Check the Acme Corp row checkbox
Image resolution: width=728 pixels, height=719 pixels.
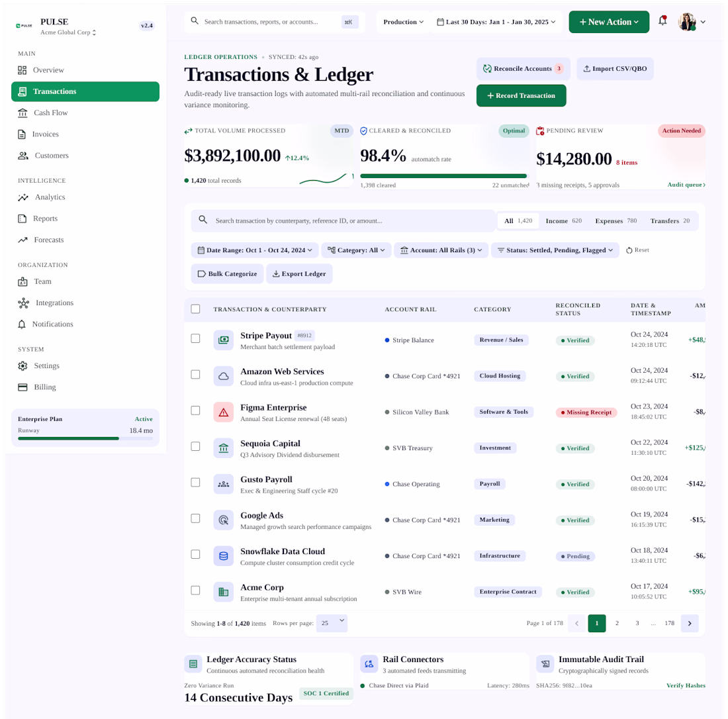(195, 591)
